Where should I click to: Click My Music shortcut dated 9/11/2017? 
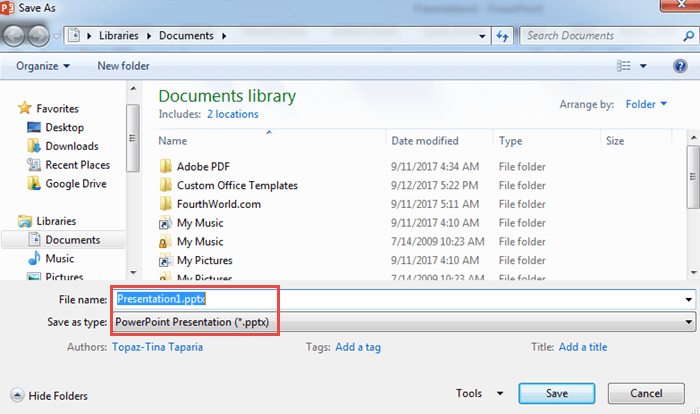[x=166, y=223]
